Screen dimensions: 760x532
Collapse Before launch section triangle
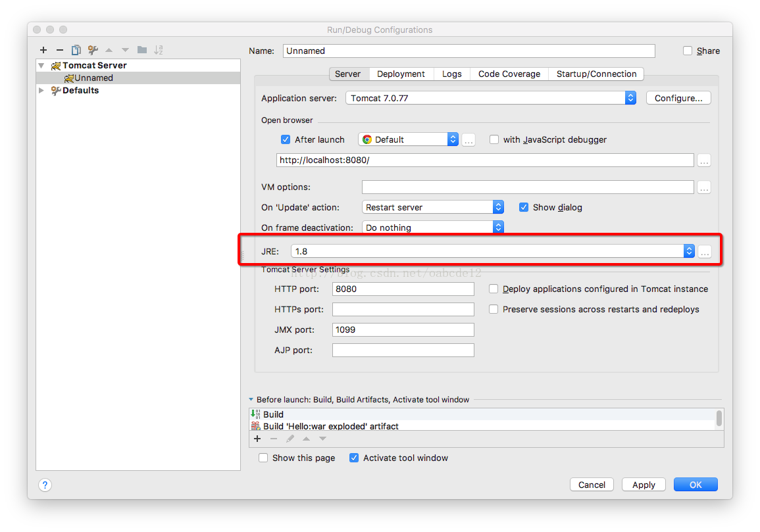pyautogui.click(x=251, y=400)
